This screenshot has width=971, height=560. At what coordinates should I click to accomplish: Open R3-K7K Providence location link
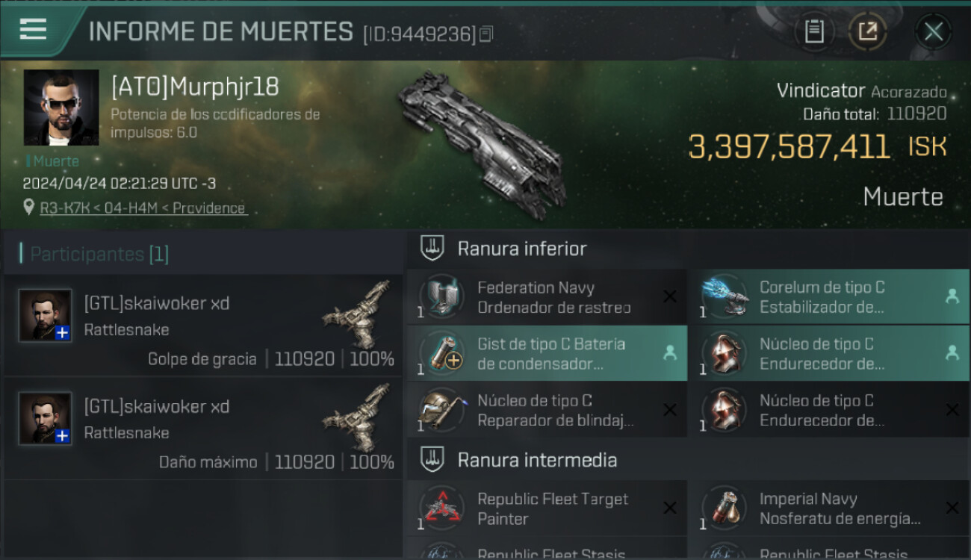point(143,208)
